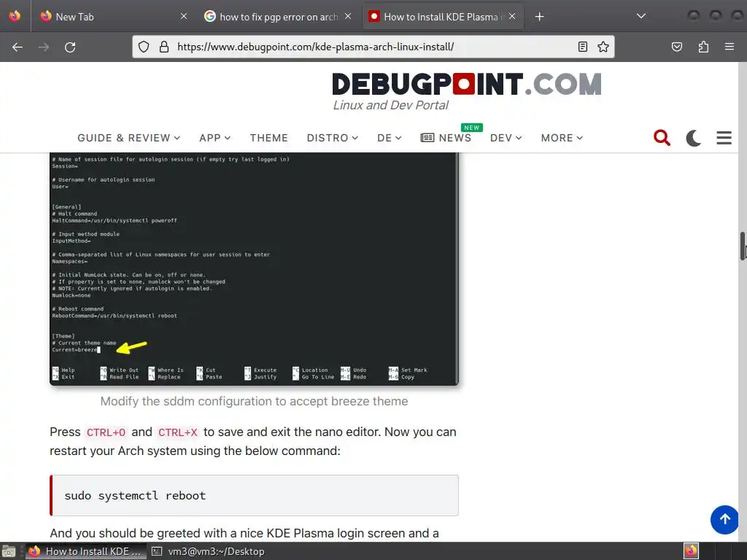The image size is (747, 560).
Task: Click the scroll-to-top arrow button
Action: [x=724, y=519]
